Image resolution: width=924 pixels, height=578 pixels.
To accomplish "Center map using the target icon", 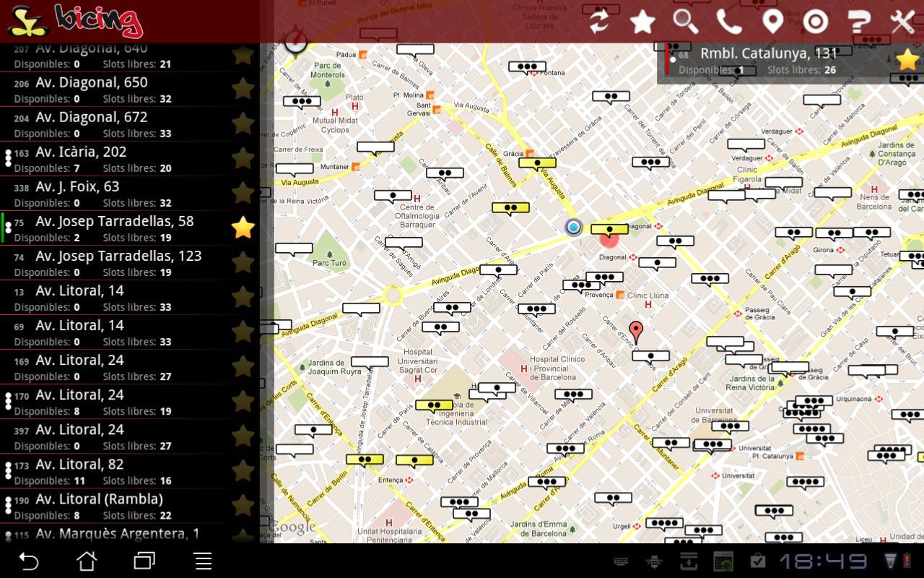I will [x=816, y=21].
